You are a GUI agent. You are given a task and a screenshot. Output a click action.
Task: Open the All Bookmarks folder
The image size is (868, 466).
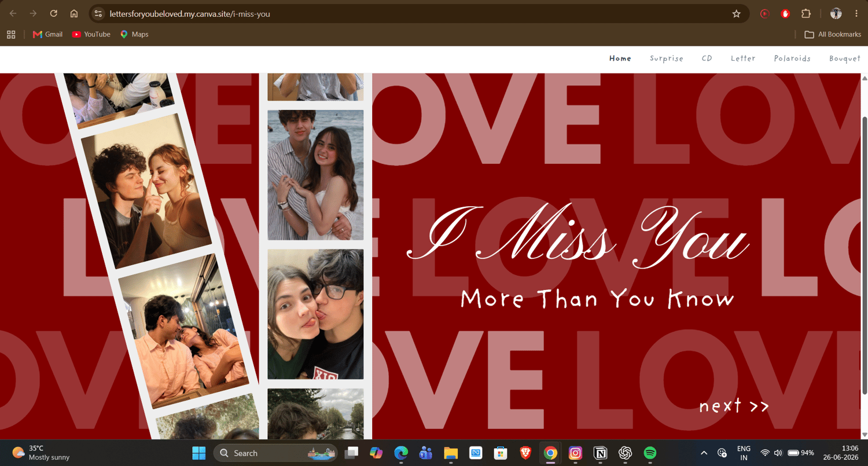(x=833, y=35)
